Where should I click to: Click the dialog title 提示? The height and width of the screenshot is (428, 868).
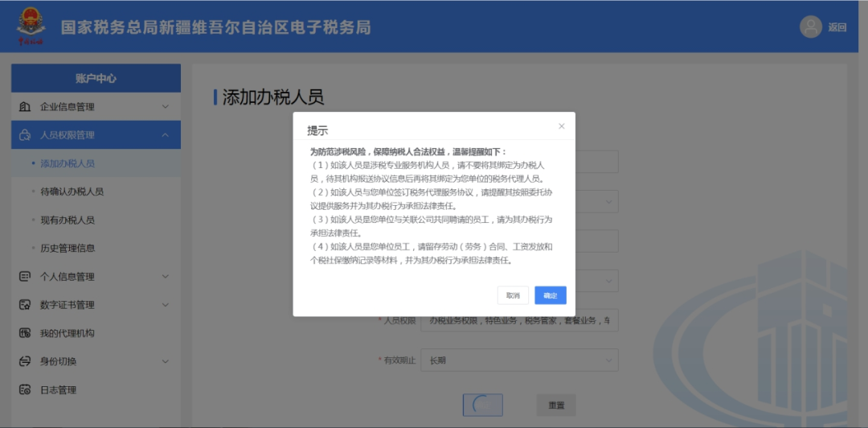pyautogui.click(x=317, y=131)
